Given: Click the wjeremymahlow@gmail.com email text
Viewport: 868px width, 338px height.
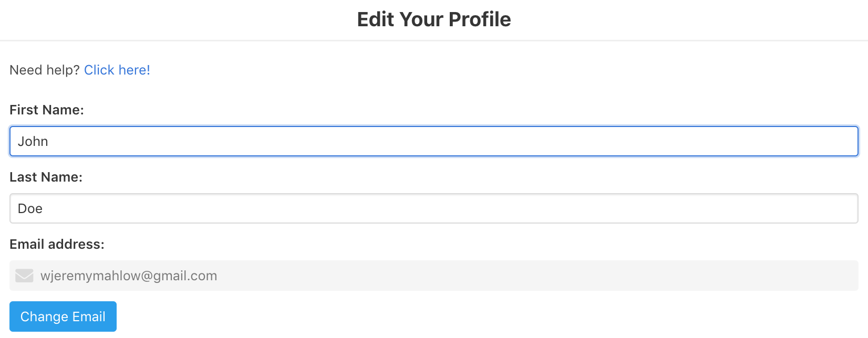Looking at the screenshot, I should click(x=129, y=276).
